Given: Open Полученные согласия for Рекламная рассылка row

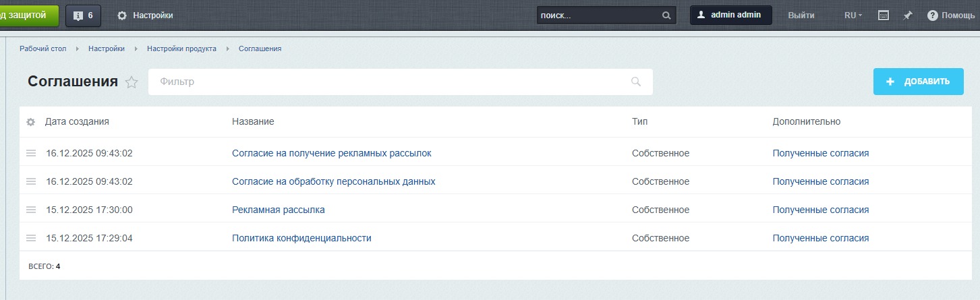Looking at the screenshot, I should tap(820, 210).
